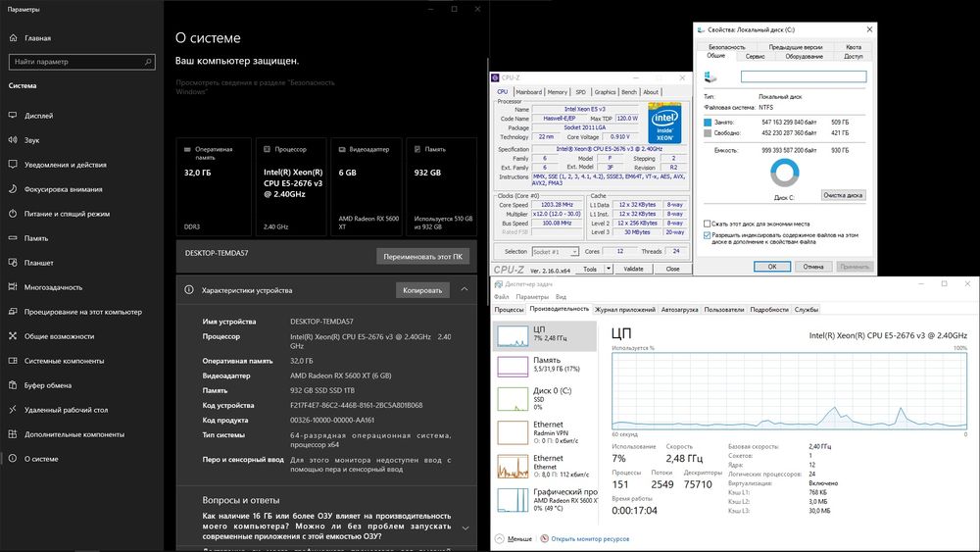Click the Power and sleep icon
The width and height of the screenshot is (980, 552).
click(x=13, y=214)
